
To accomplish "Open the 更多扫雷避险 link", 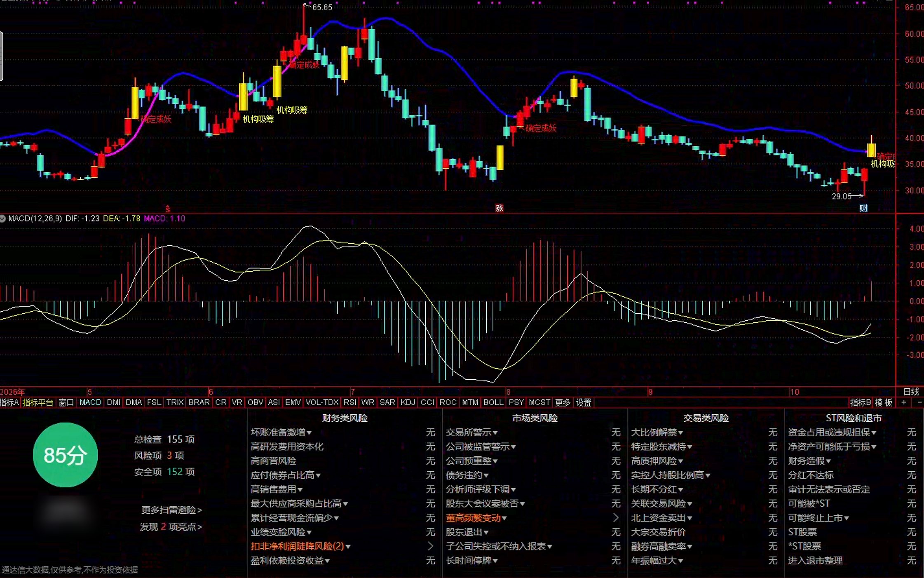I will [171, 510].
